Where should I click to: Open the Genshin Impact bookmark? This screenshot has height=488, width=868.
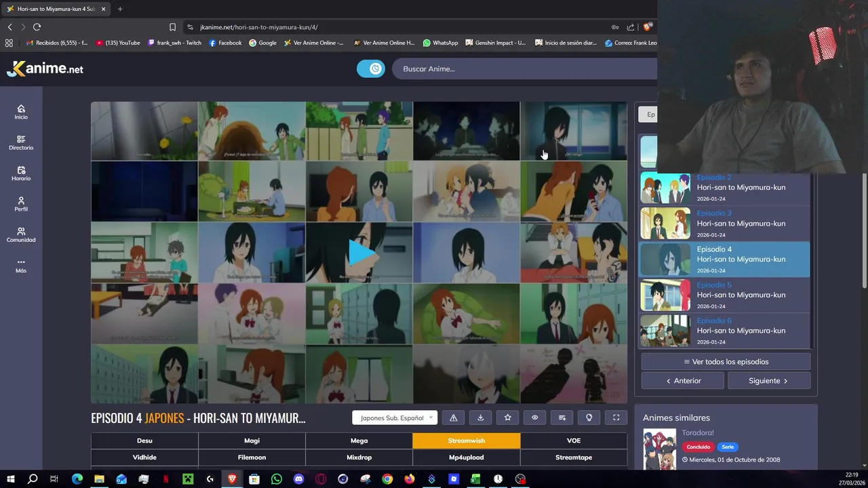click(x=496, y=43)
